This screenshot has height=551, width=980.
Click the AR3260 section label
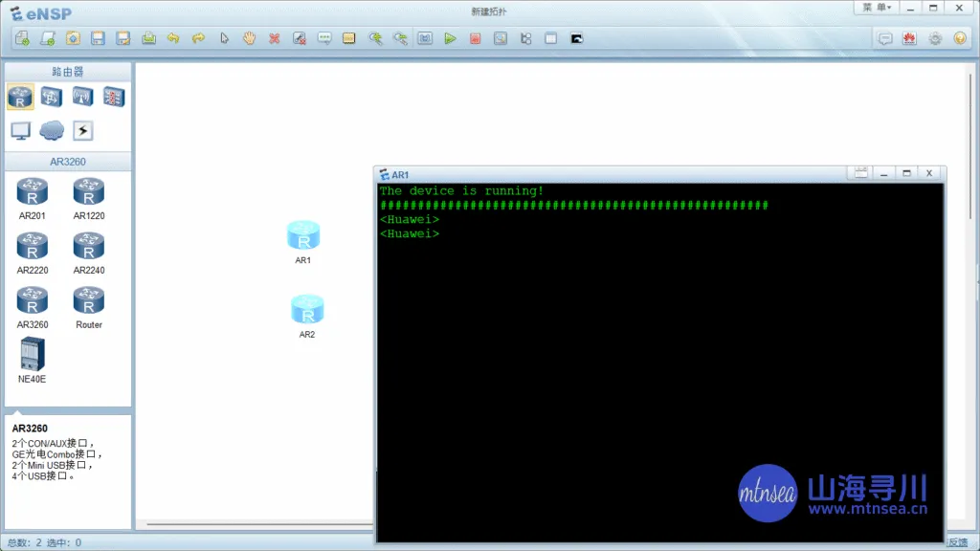[68, 161]
